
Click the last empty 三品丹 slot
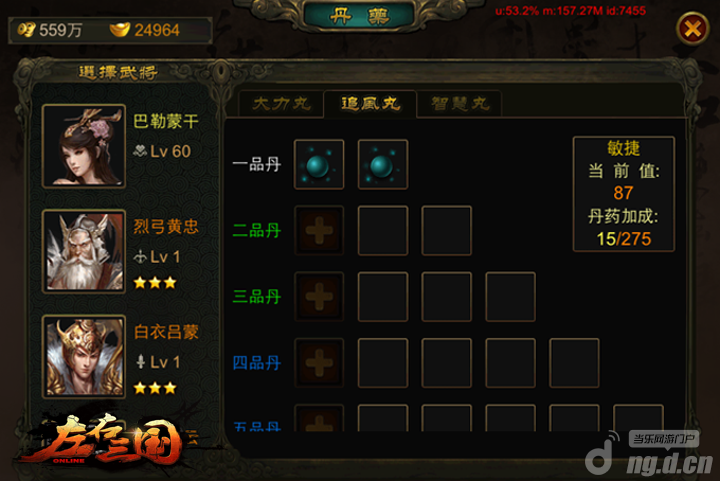[510, 296]
